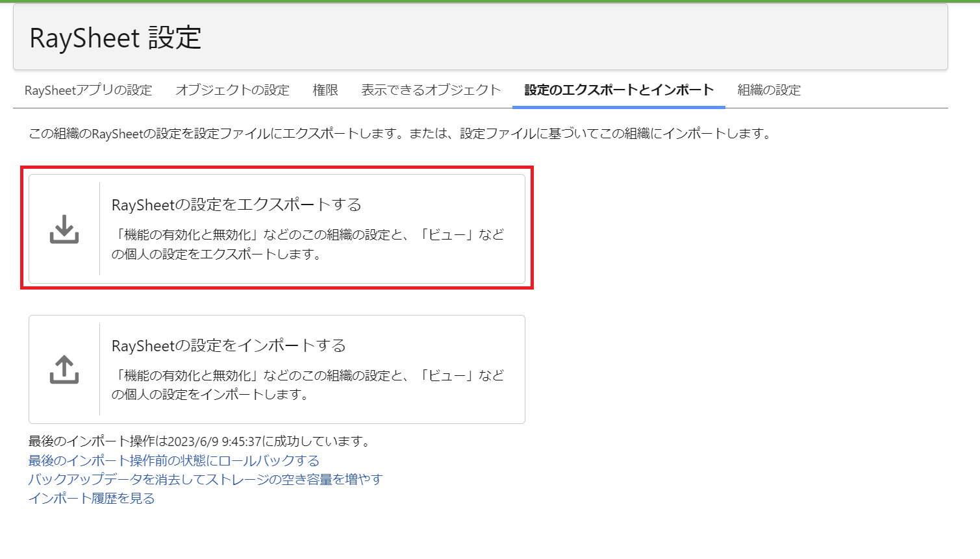Click the RaySheetの設定をインポートする title
The image size is (980, 559).
229,346
